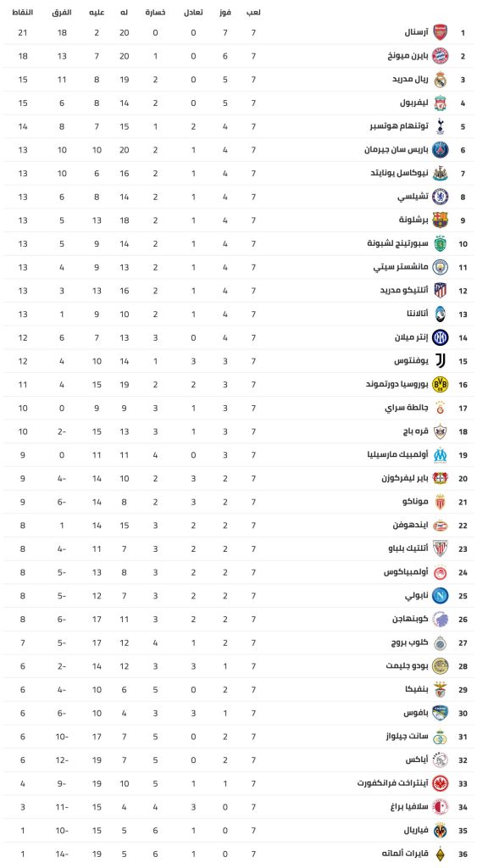This screenshot has height=868, width=477.
Task: Open the نيوكاسل يونايتد team link
Action: pyautogui.click(x=400, y=173)
